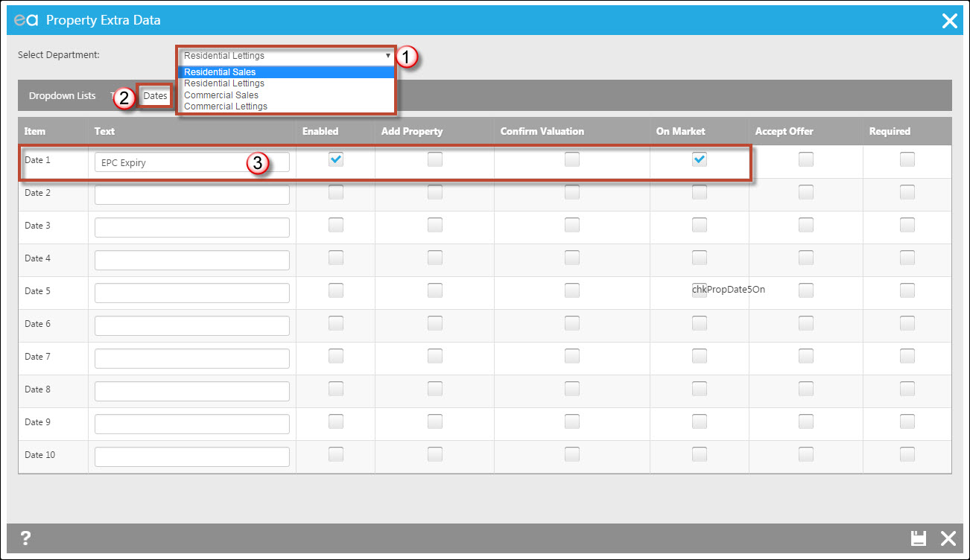Uncheck Enabled for Date 1
Image resolution: width=970 pixels, height=560 pixels.
pyautogui.click(x=336, y=159)
